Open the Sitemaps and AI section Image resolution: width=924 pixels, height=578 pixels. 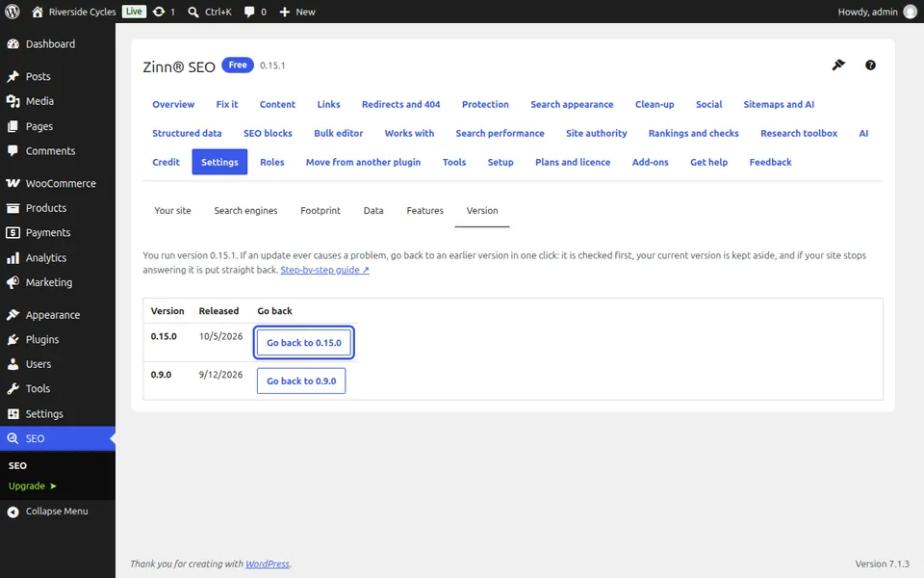point(779,104)
